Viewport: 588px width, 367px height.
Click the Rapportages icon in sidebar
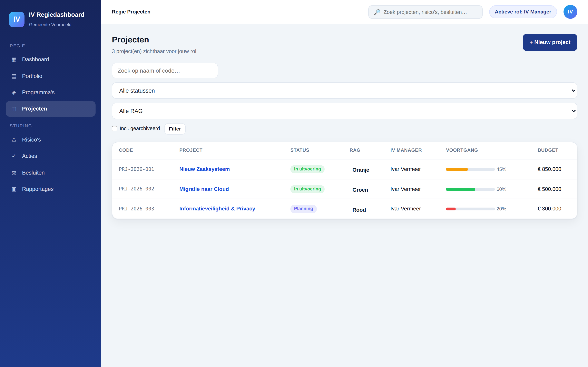point(14,189)
